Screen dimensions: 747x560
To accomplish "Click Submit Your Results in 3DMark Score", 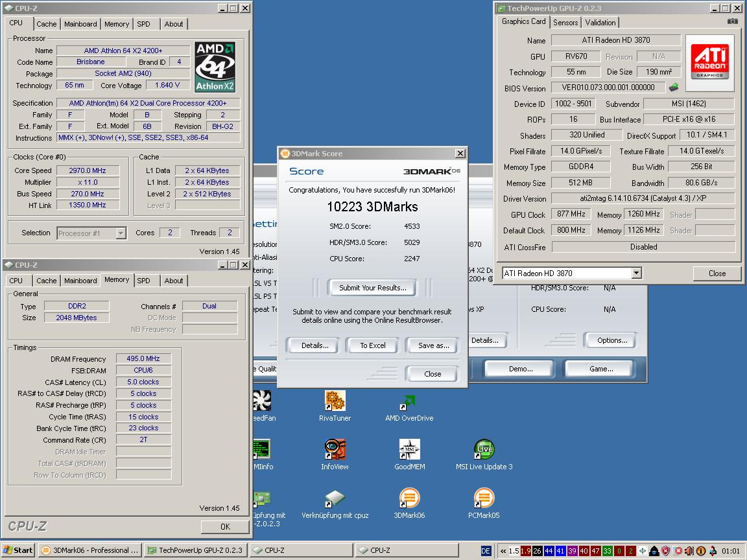I will (373, 288).
